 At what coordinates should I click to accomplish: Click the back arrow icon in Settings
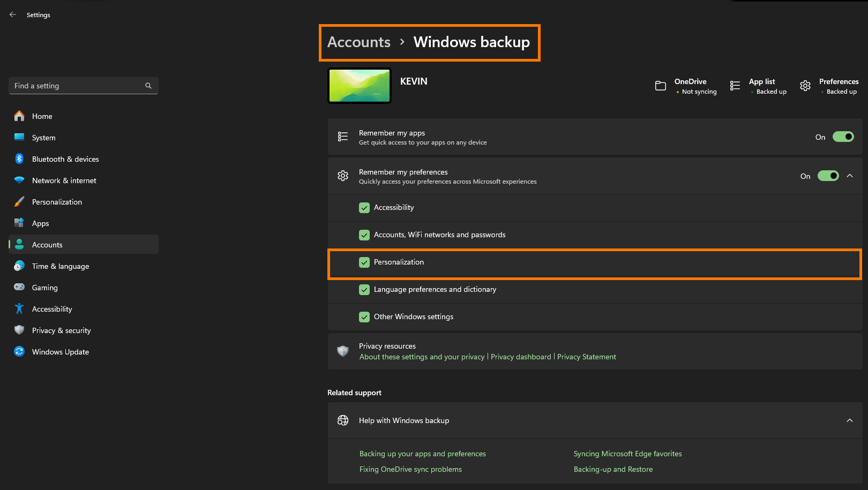point(13,14)
